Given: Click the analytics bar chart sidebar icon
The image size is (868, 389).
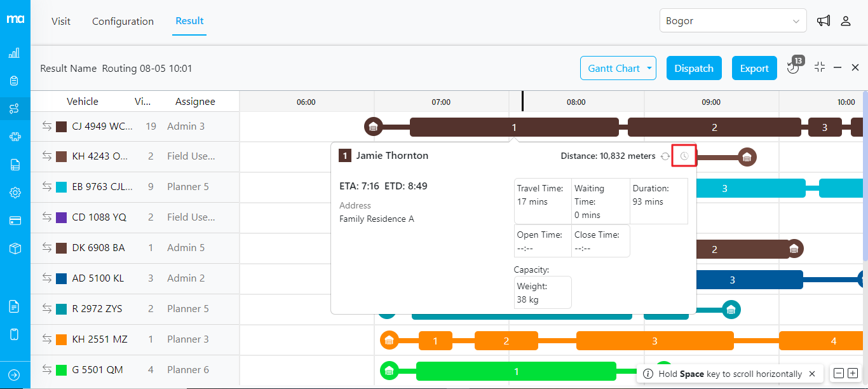Looking at the screenshot, I should click(x=15, y=53).
